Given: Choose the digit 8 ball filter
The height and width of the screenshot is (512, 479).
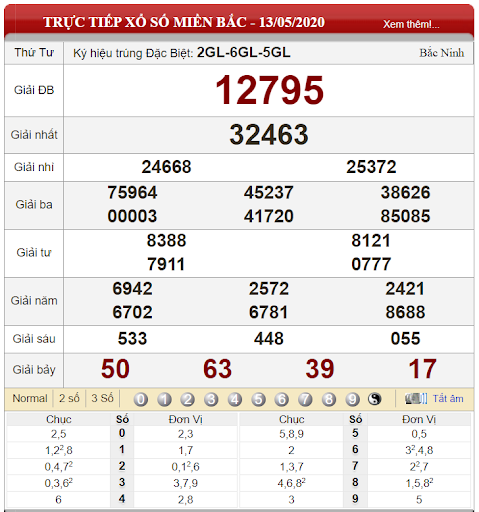Looking at the screenshot, I should point(329,399).
